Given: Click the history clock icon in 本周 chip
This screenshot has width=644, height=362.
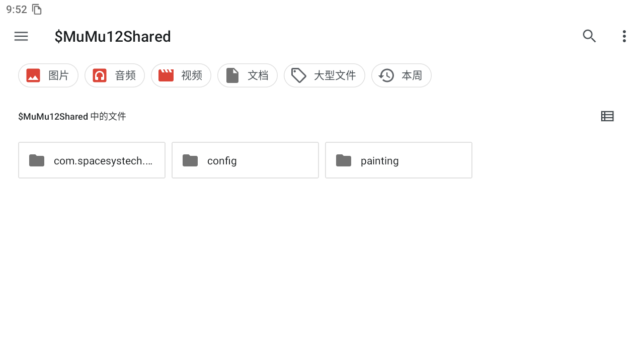Looking at the screenshot, I should (x=386, y=75).
